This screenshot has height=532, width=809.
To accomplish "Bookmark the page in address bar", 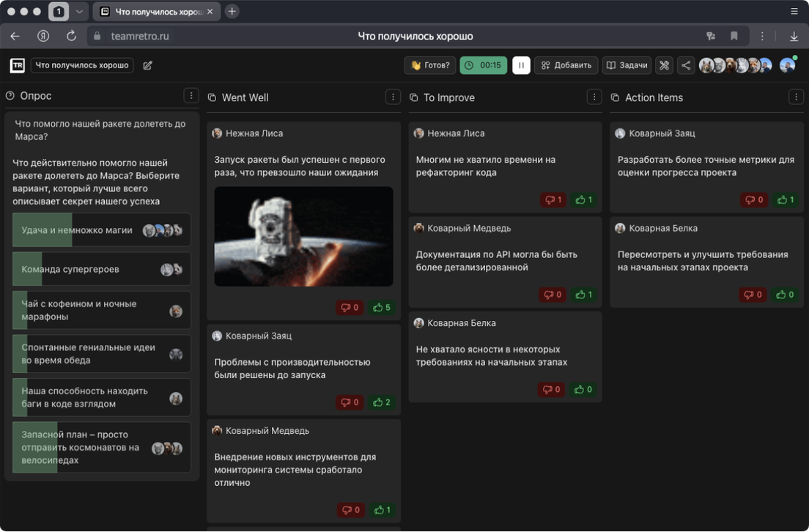I will (x=734, y=36).
